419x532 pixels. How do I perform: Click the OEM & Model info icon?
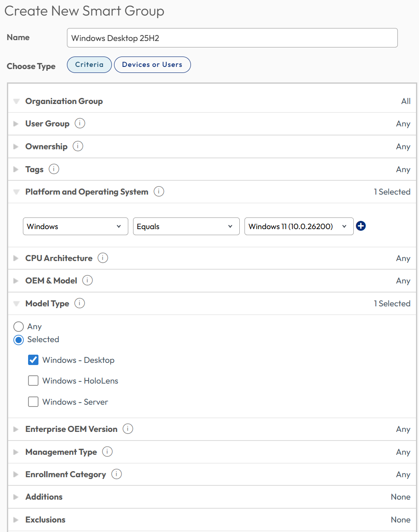point(88,280)
